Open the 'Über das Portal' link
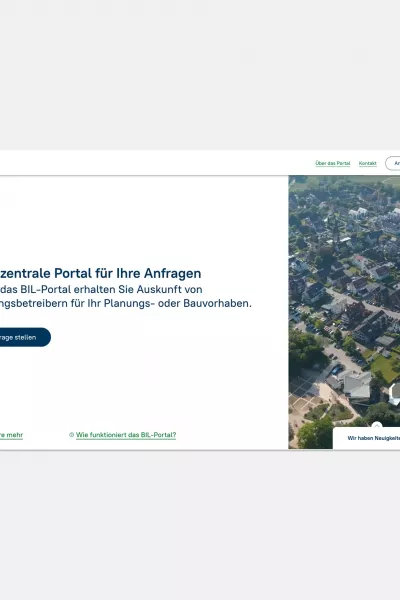Image resolution: width=400 pixels, height=600 pixels. pyautogui.click(x=333, y=163)
